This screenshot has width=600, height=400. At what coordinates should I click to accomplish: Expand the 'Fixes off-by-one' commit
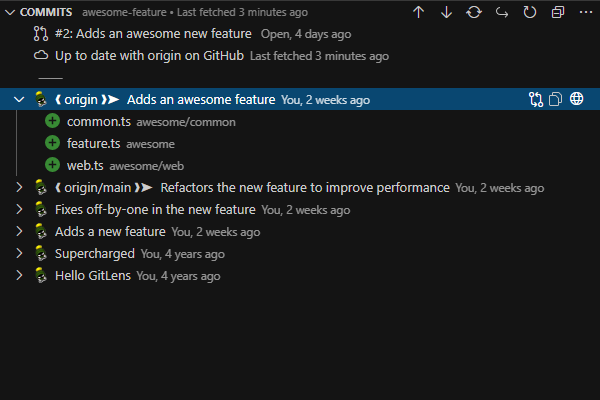[x=19, y=209]
